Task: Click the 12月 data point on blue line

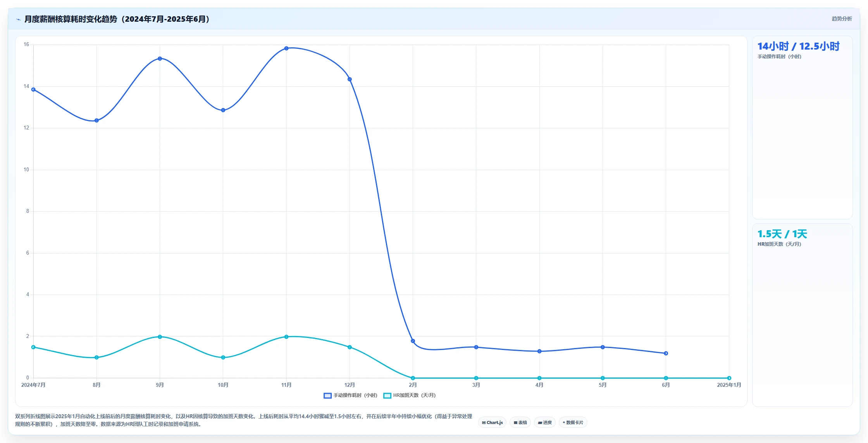Action: pos(350,79)
